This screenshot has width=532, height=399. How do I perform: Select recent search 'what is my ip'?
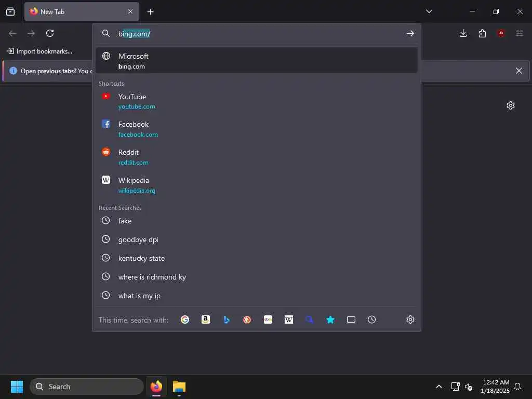coord(257,296)
